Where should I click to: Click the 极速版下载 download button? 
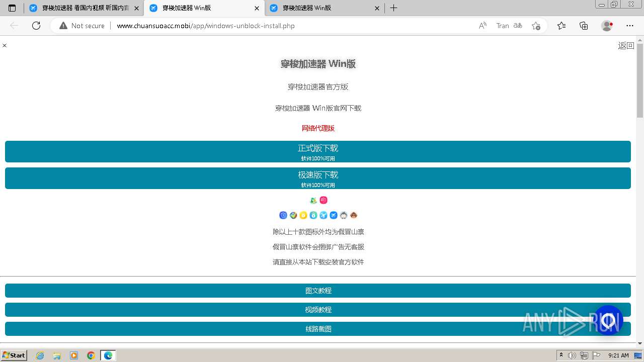click(x=318, y=178)
